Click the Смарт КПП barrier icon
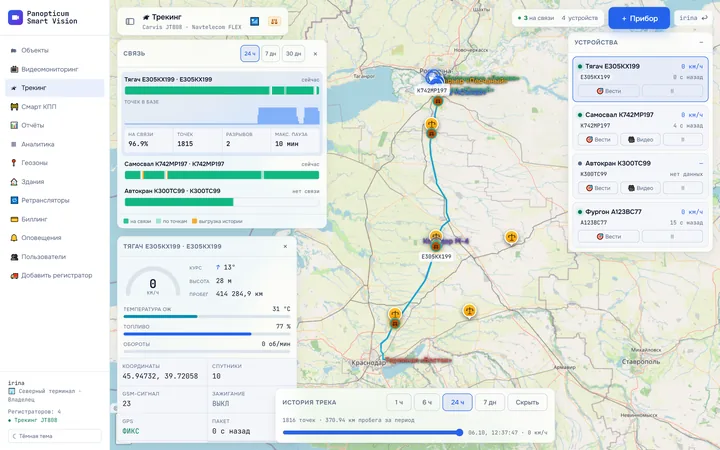This screenshot has height=450, width=720. 14,107
